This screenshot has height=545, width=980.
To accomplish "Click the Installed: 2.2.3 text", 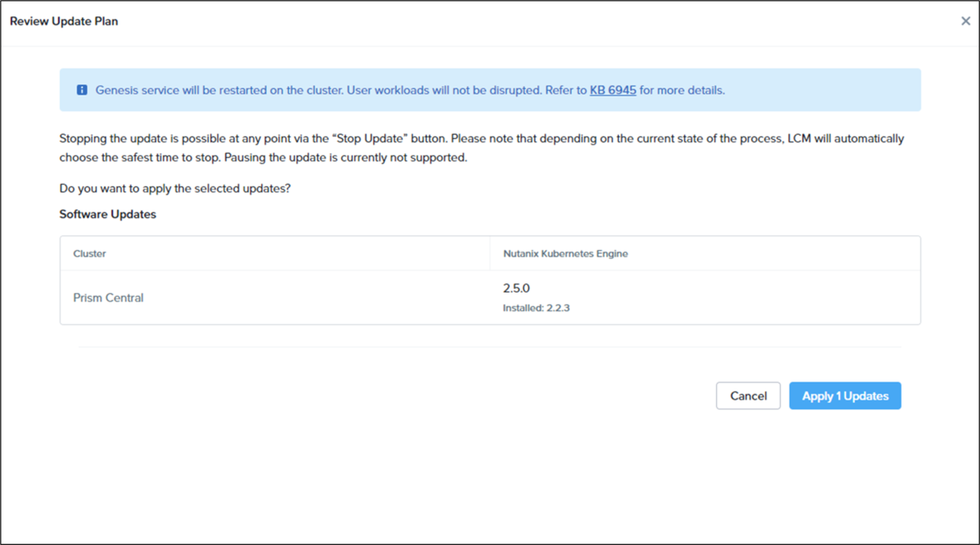I will 537,308.
